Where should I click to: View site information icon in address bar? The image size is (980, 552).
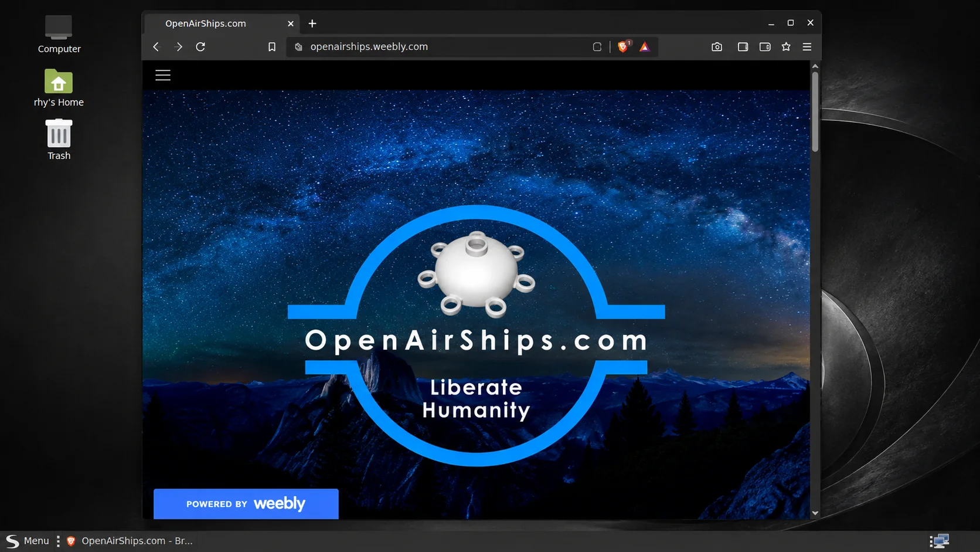coord(298,47)
